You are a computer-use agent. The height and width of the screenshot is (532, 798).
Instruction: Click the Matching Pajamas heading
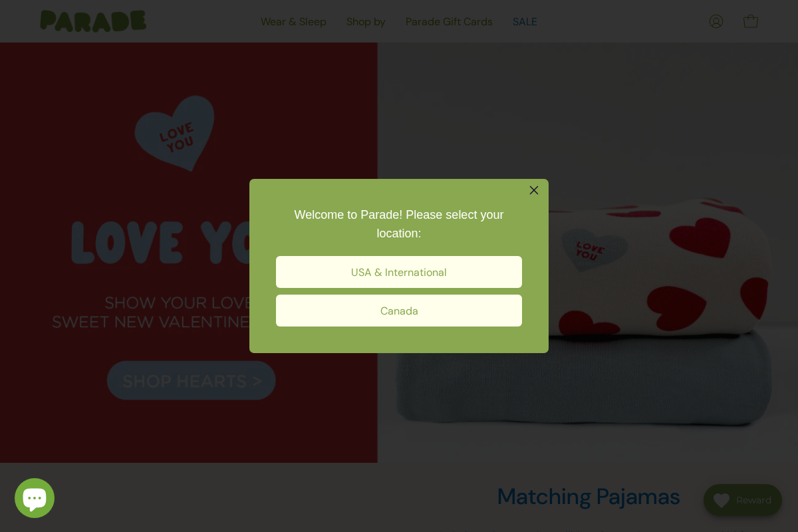pyautogui.click(x=589, y=497)
